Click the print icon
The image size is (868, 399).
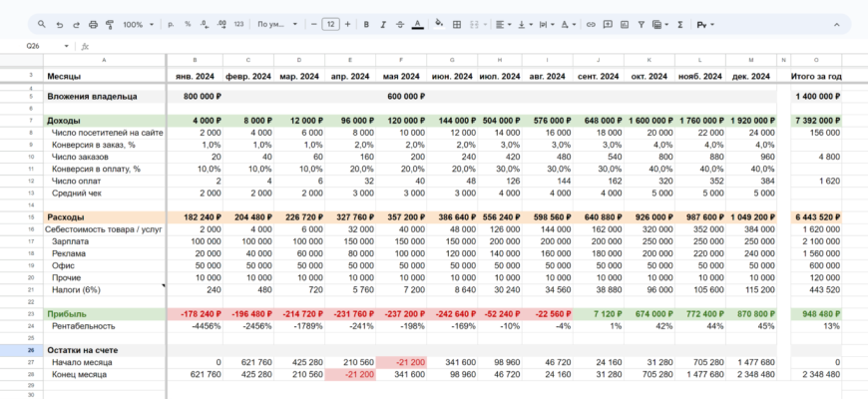pyautogui.click(x=93, y=24)
